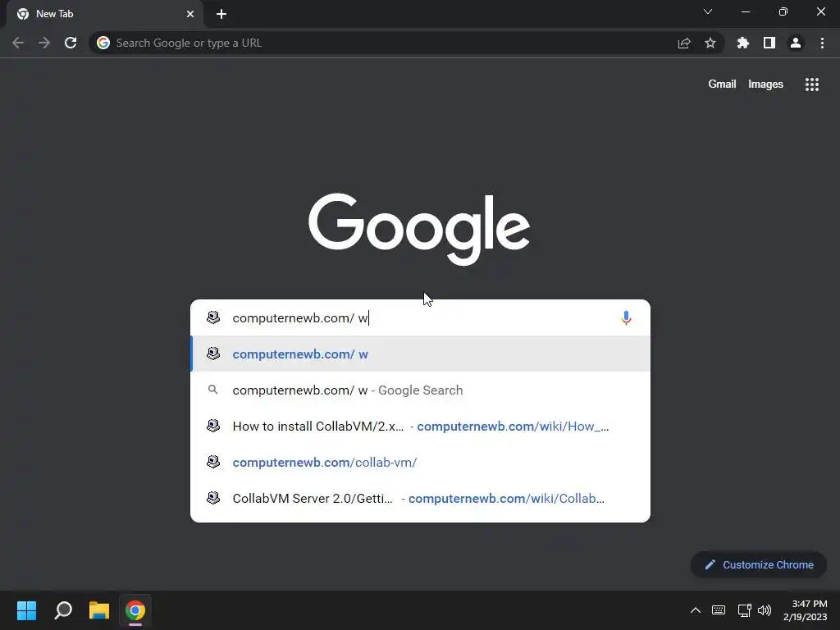
Task: Click the Chrome taskbar icon
Action: coord(135,610)
